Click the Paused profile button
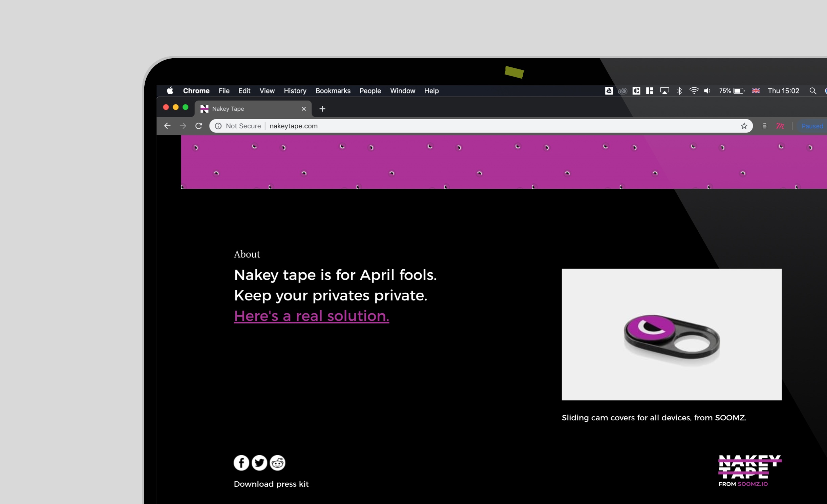This screenshot has height=504, width=827. [812, 126]
